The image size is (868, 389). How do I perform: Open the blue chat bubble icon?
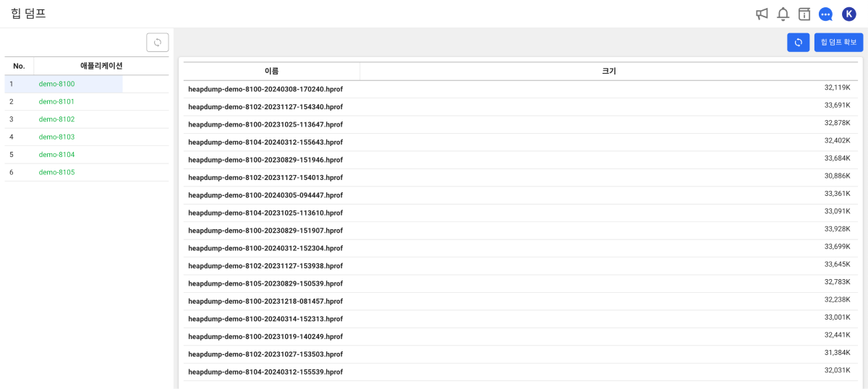(826, 14)
